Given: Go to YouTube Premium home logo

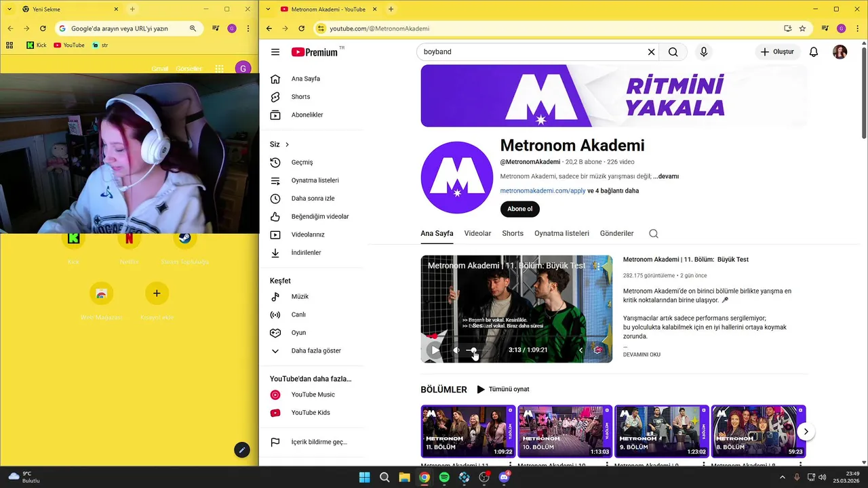Looking at the screenshot, I should click(x=314, y=52).
